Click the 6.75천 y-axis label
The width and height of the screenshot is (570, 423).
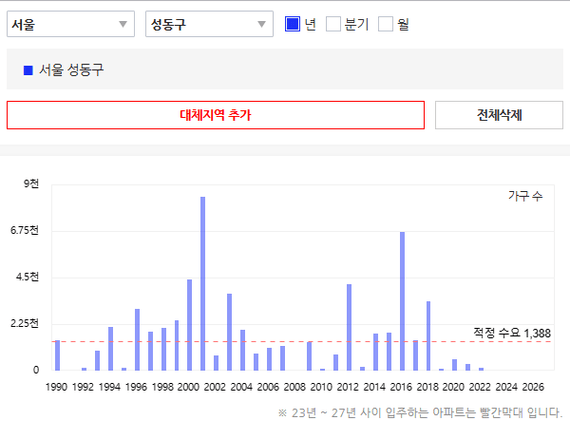tap(24, 230)
